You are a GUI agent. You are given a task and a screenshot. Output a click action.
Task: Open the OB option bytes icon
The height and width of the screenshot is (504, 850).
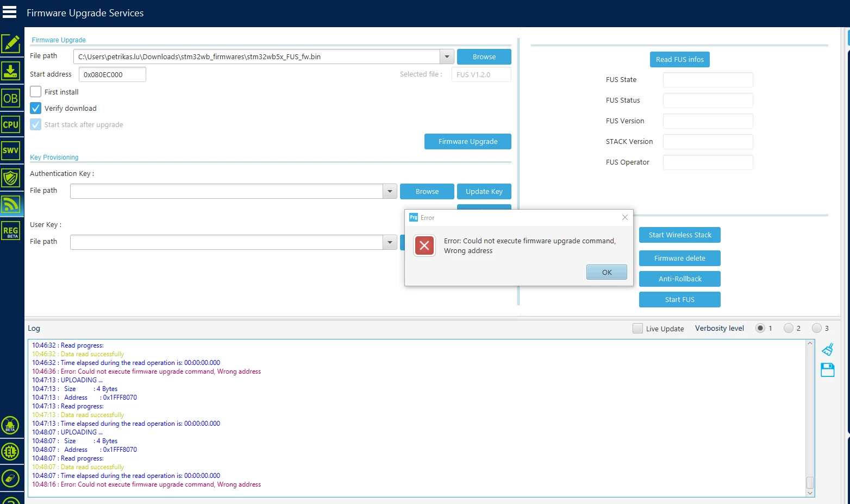(11, 98)
